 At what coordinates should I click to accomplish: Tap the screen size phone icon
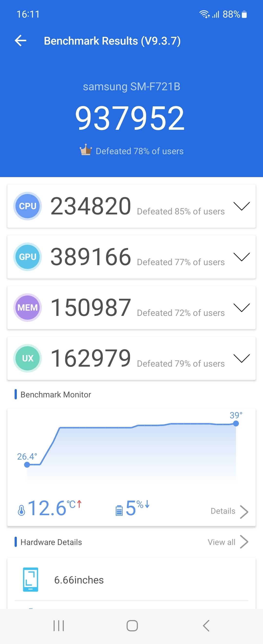pyautogui.click(x=30, y=580)
